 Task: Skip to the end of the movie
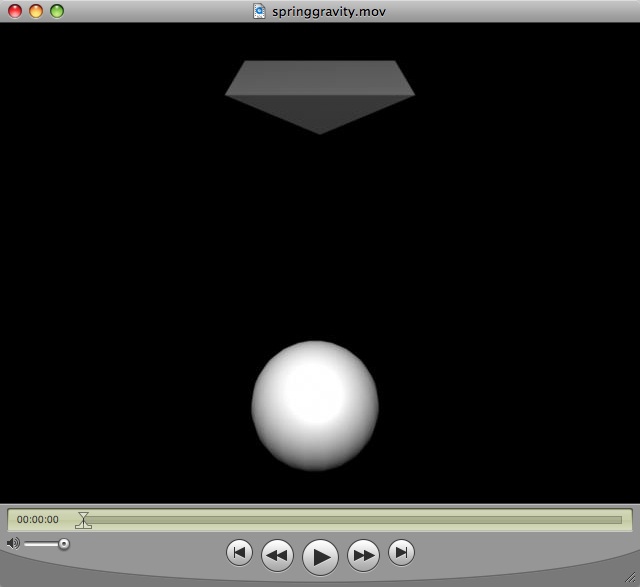click(401, 552)
